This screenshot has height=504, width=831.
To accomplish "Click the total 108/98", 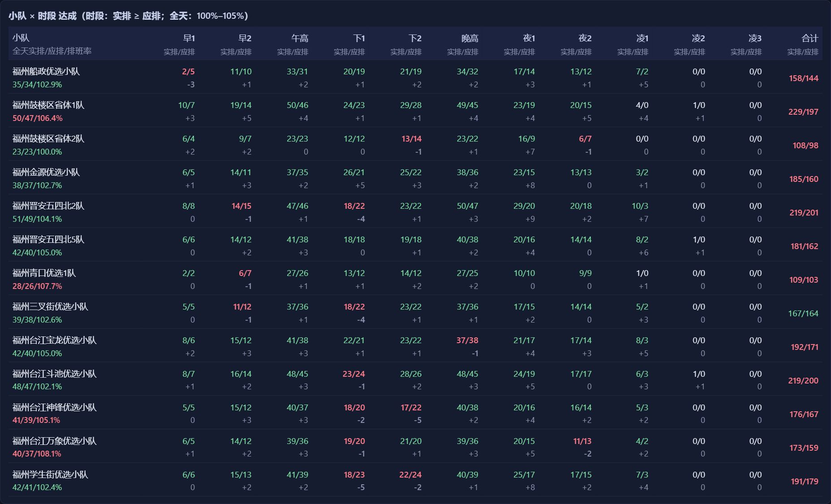I will point(805,145).
